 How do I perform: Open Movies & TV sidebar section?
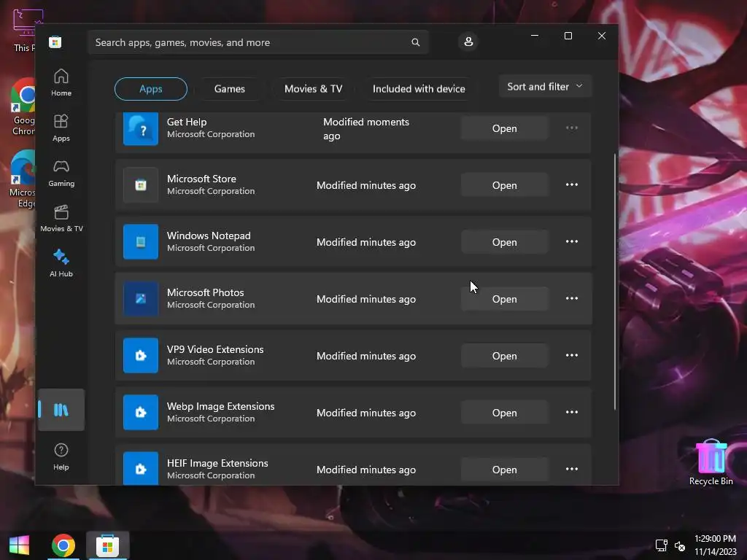click(61, 218)
